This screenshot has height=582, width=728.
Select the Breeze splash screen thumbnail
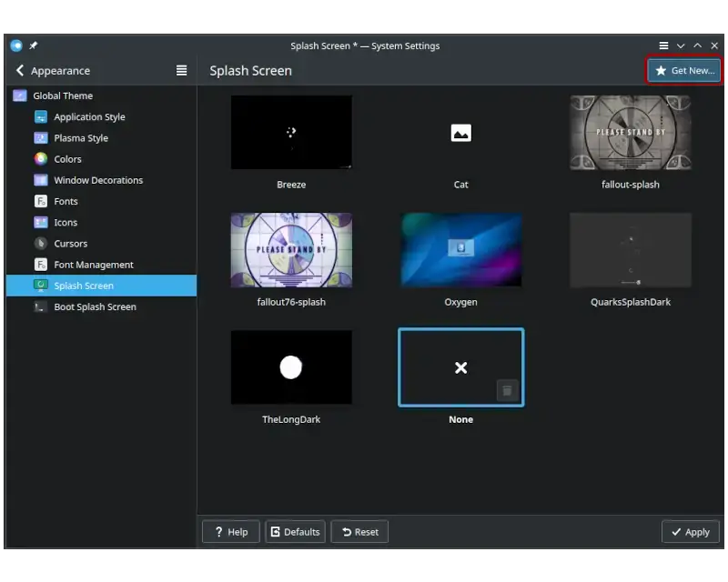coord(291,133)
